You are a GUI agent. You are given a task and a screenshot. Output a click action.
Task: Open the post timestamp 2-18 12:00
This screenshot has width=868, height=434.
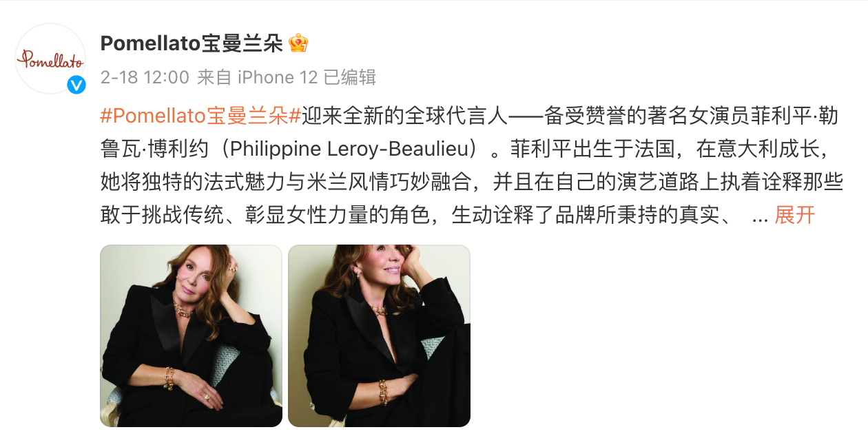(x=145, y=77)
